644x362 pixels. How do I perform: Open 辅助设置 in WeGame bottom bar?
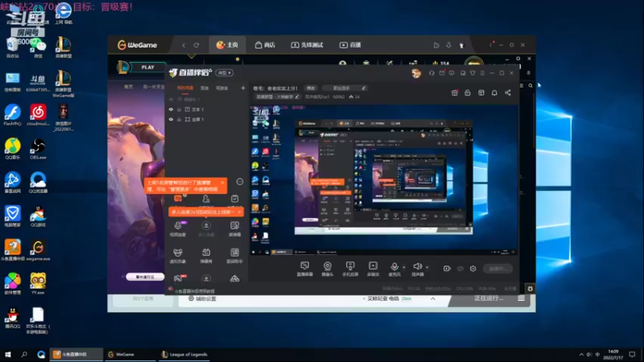tap(202, 298)
